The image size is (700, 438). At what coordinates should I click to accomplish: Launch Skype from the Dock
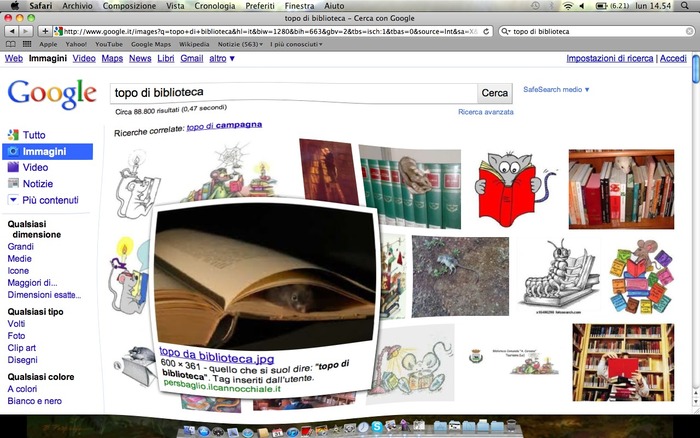tap(377, 427)
